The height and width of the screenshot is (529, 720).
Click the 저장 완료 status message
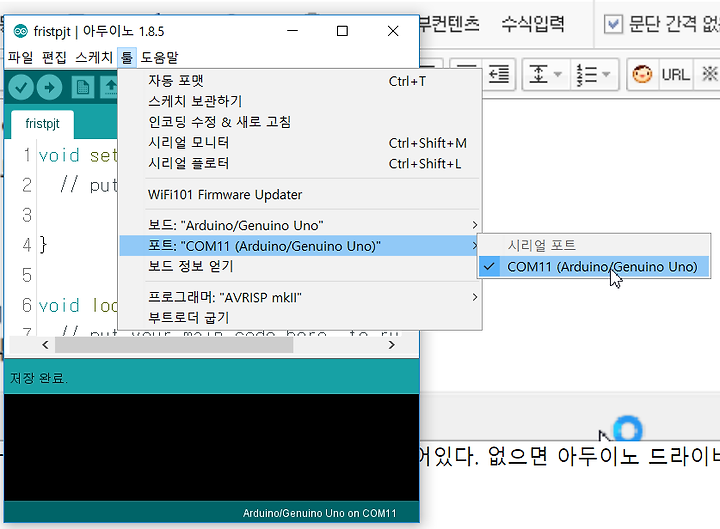coord(39,378)
